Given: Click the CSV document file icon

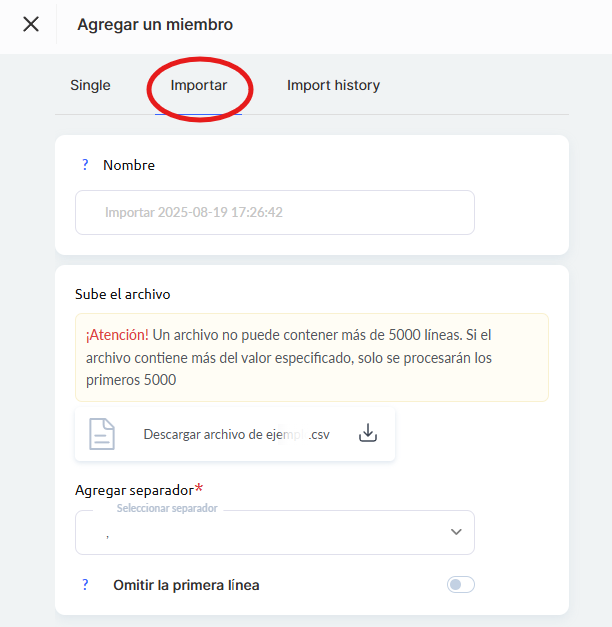Looking at the screenshot, I should coord(102,434).
